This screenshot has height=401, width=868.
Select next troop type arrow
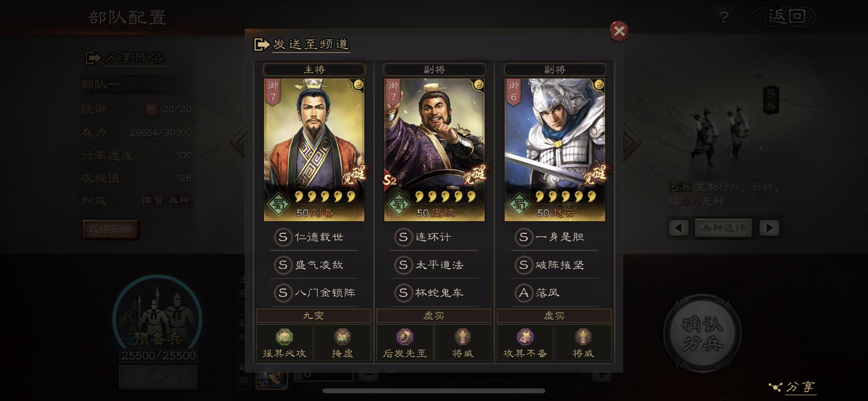pos(769,228)
